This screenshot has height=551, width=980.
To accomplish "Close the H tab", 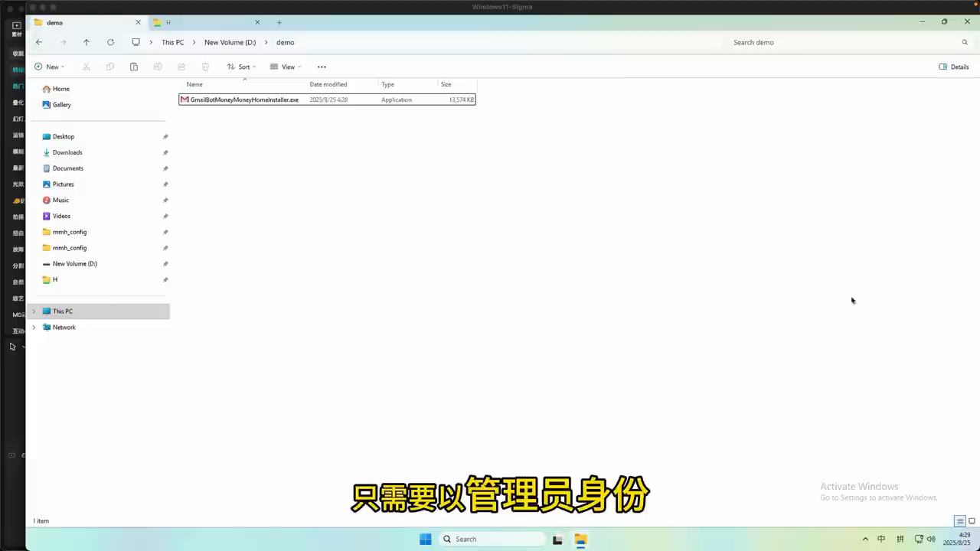I will pyautogui.click(x=257, y=22).
